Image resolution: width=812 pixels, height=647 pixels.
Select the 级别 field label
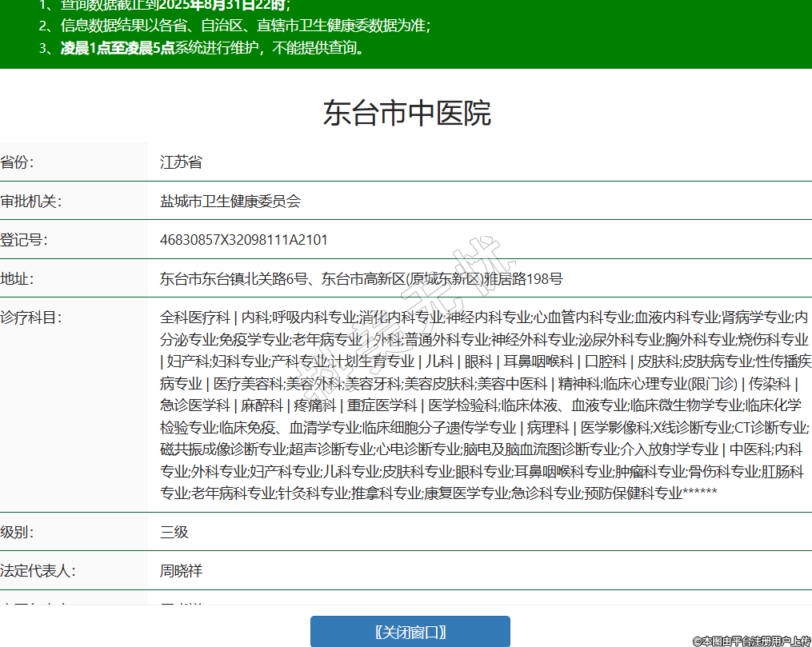(18, 532)
